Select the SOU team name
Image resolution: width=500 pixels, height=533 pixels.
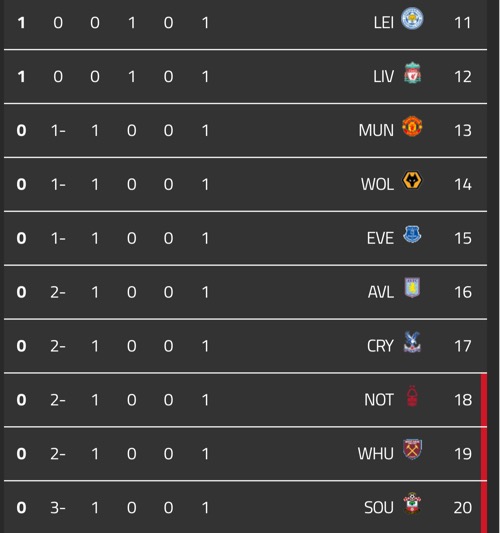[x=379, y=508]
